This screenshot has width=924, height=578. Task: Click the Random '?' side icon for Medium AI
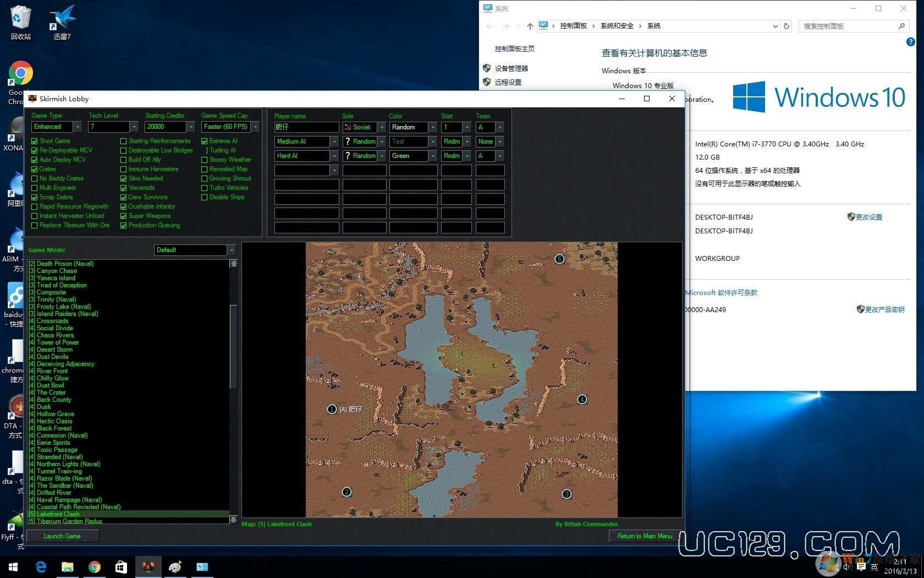point(349,141)
